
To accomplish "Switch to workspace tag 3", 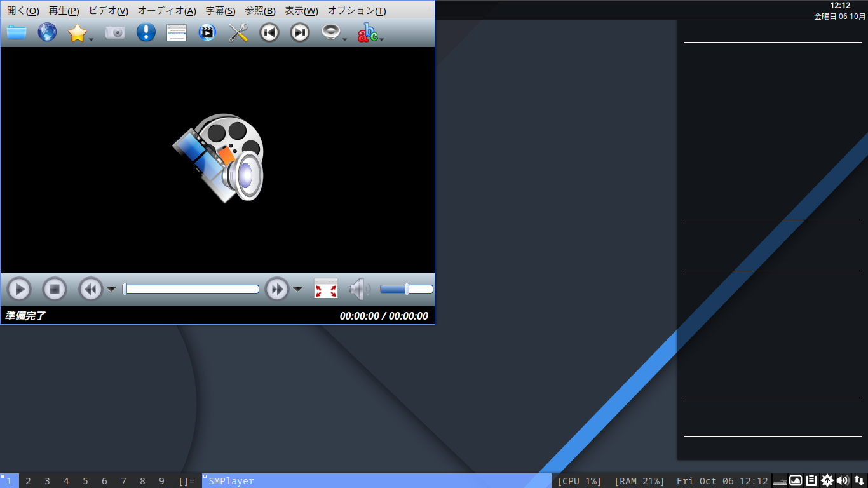I will pyautogui.click(x=47, y=481).
